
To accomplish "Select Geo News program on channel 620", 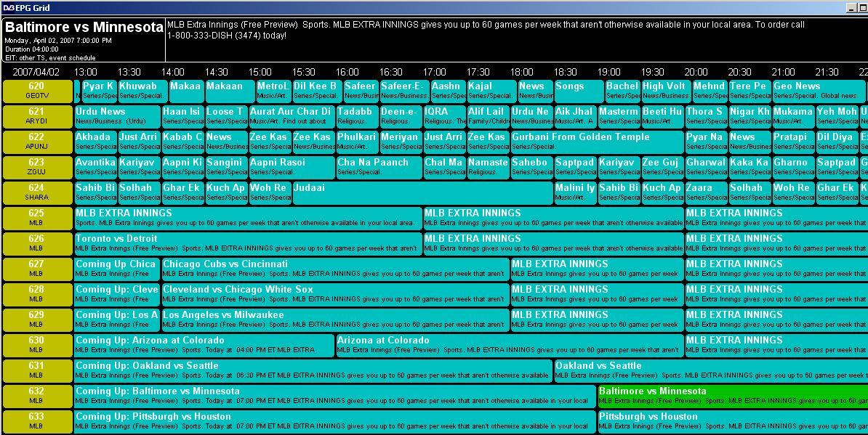I will [x=818, y=92].
